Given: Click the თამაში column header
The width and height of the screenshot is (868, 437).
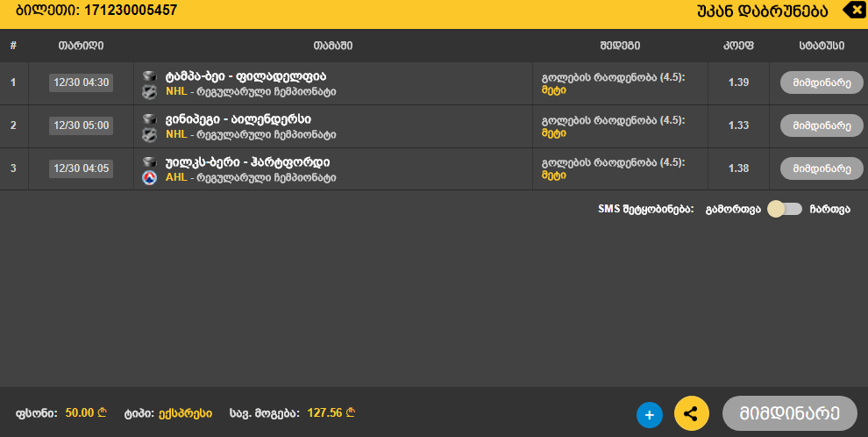Looking at the screenshot, I should click(332, 46).
